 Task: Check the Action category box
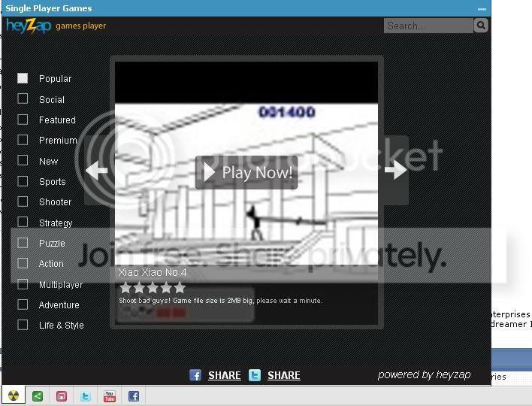(23, 263)
